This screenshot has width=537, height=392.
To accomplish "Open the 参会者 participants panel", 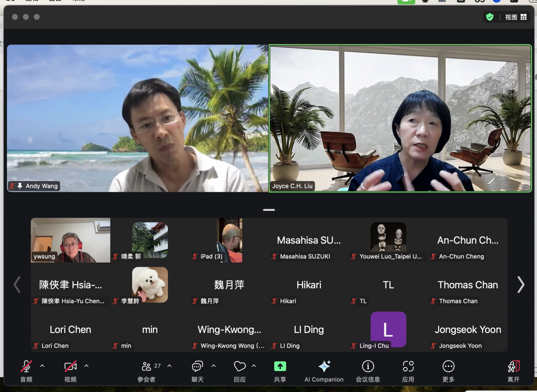I will (x=147, y=367).
